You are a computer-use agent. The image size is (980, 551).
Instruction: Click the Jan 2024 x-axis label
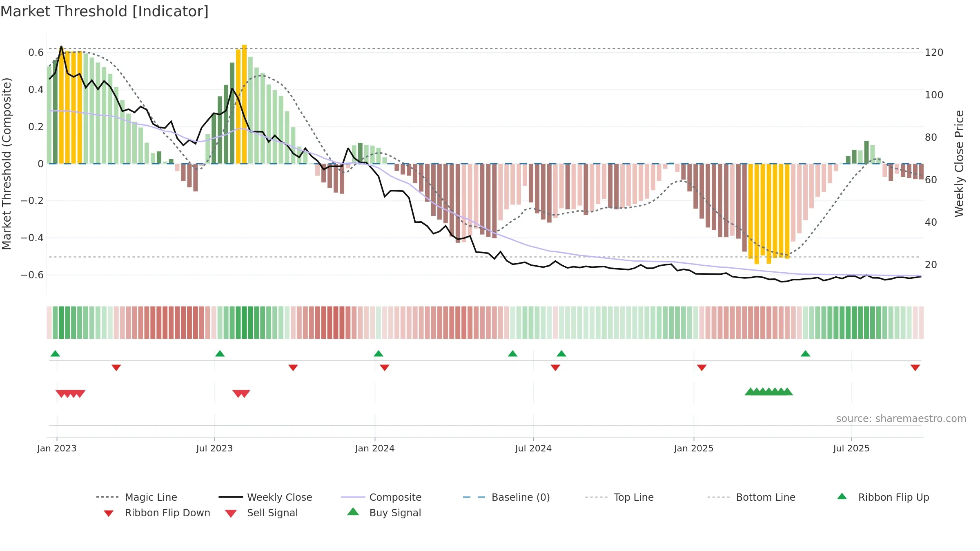pos(375,448)
